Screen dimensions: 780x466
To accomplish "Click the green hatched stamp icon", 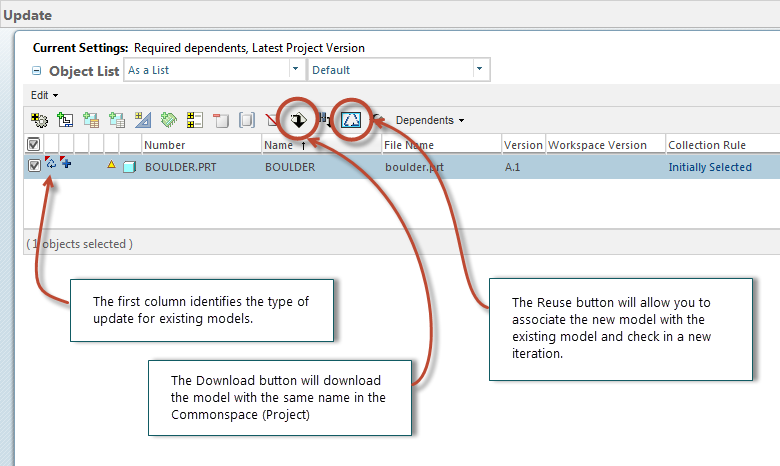I will point(169,120).
